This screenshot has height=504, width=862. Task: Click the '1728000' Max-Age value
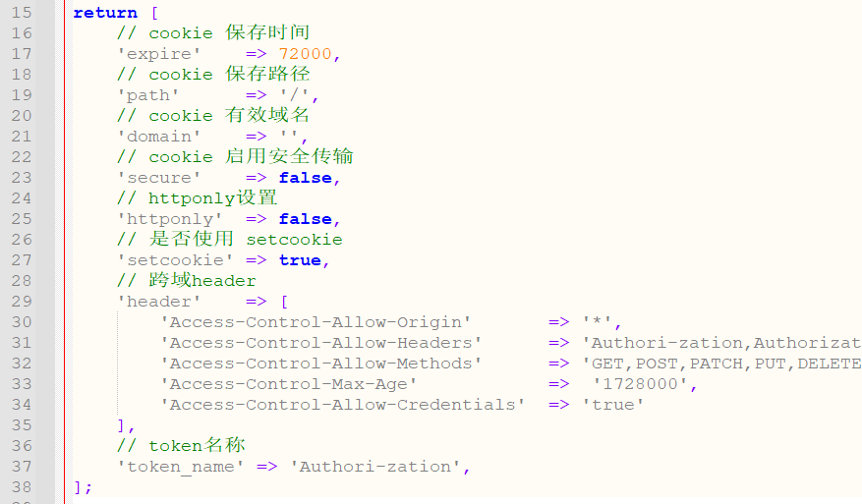(x=641, y=383)
